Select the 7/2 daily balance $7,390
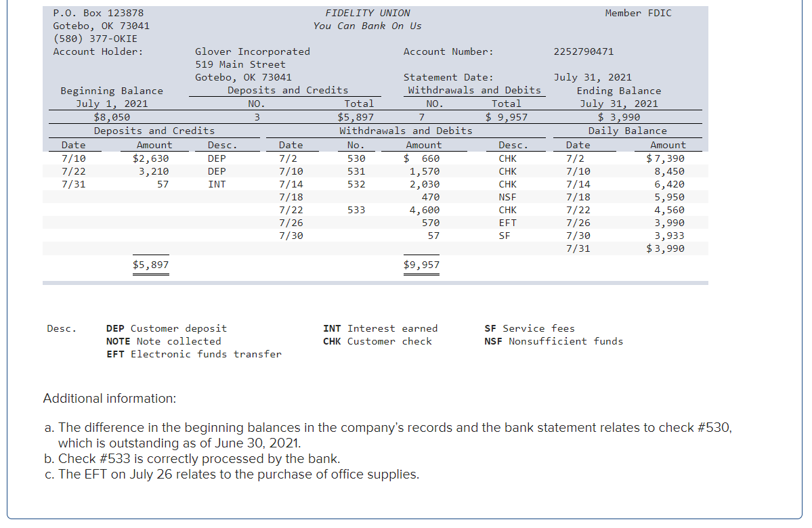 click(x=666, y=158)
